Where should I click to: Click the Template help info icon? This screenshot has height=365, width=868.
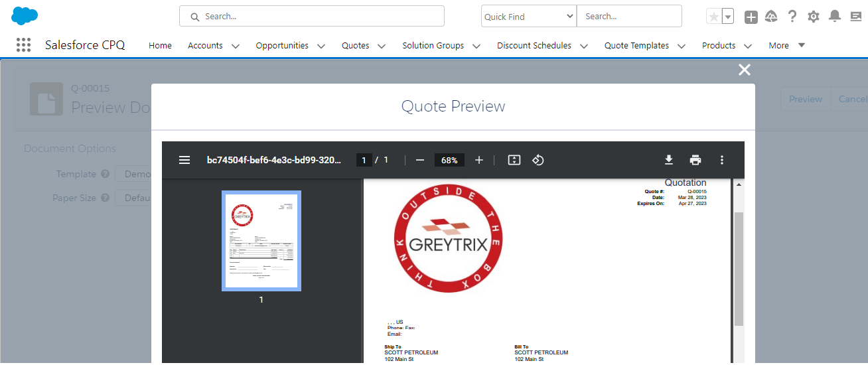click(105, 174)
